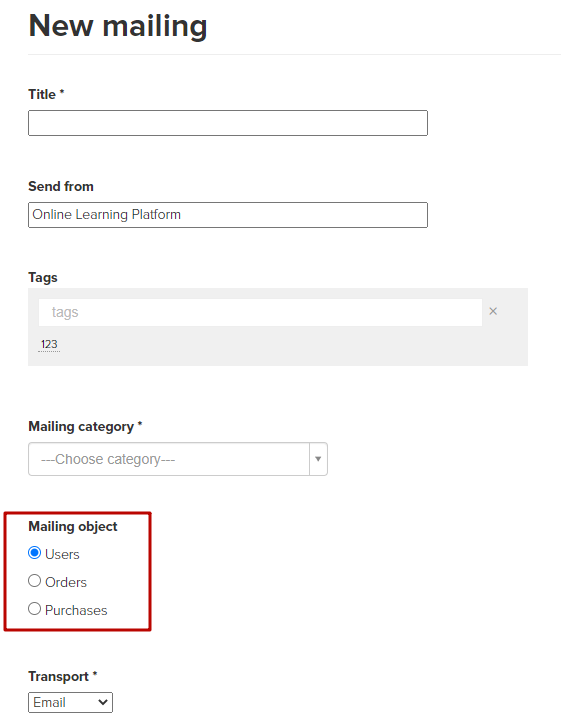Viewport: 561px width, 720px height.
Task: Click the Send from text field
Action: [228, 214]
